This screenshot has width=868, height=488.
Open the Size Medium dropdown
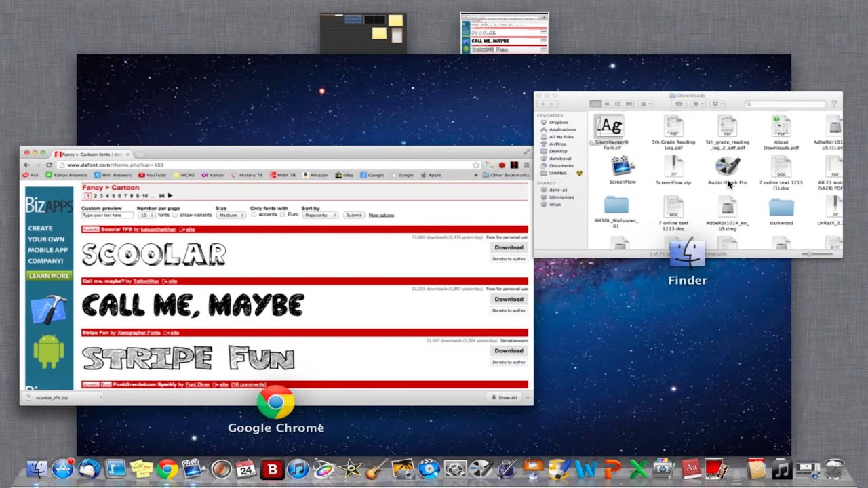tap(231, 215)
